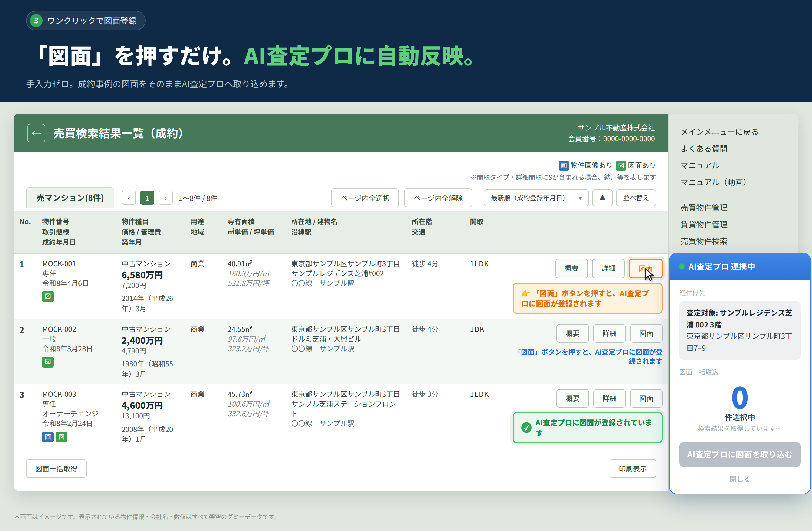Click the price 4,600万円

coord(142,405)
